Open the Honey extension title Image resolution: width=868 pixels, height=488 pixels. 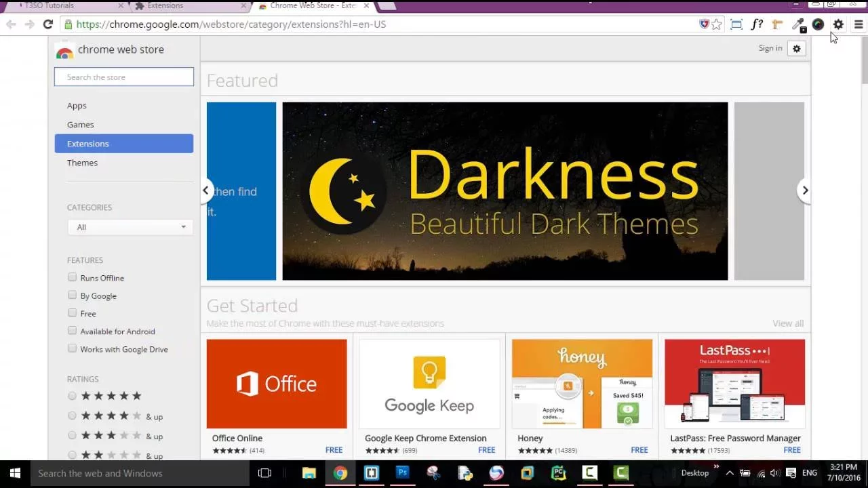coord(530,439)
